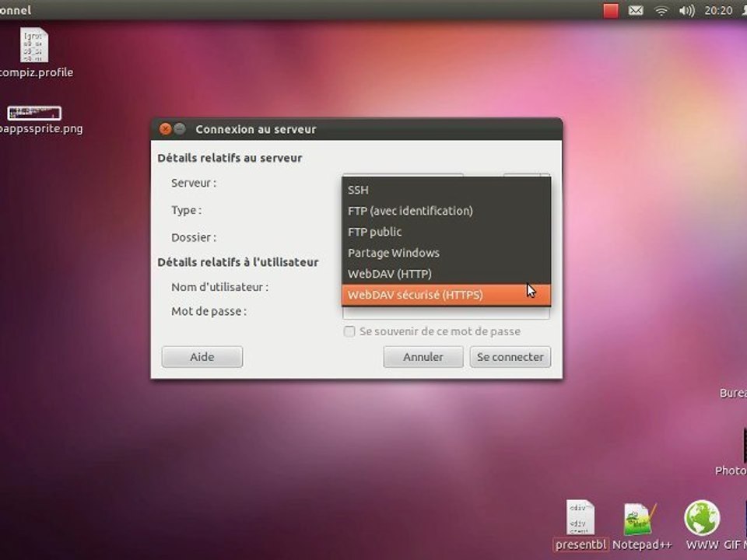Screen dimensions: 747x560
Task: Select WebDAV sécurisé (HTTPS) option
Action: (446, 294)
